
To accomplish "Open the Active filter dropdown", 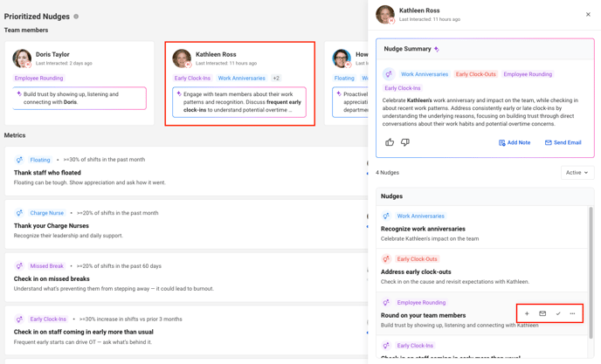I will coord(577,173).
